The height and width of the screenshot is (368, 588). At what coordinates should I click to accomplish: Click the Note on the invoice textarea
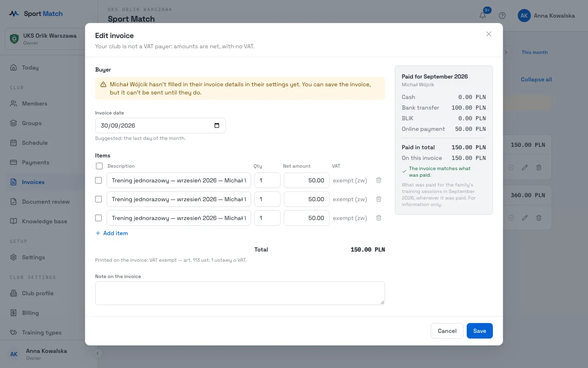click(x=240, y=293)
